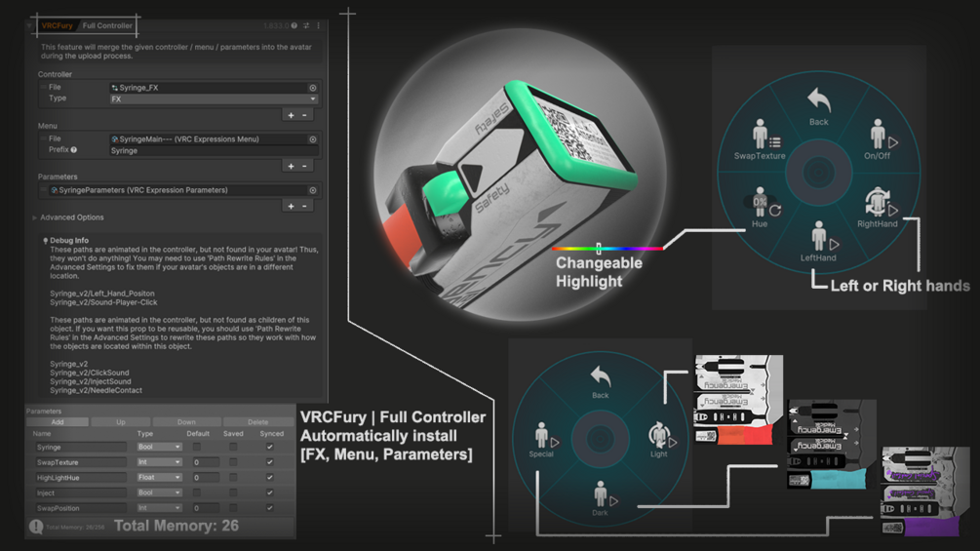980x551 pixels.
Task: Click the Prefix help question mark
Action: [74, 150]
